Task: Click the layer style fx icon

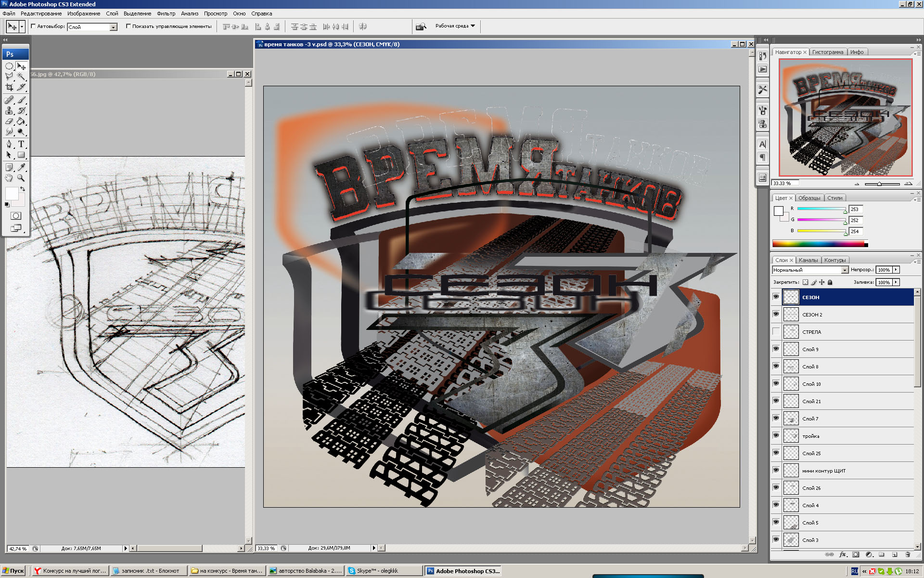Action: click(x=843, y=554)
